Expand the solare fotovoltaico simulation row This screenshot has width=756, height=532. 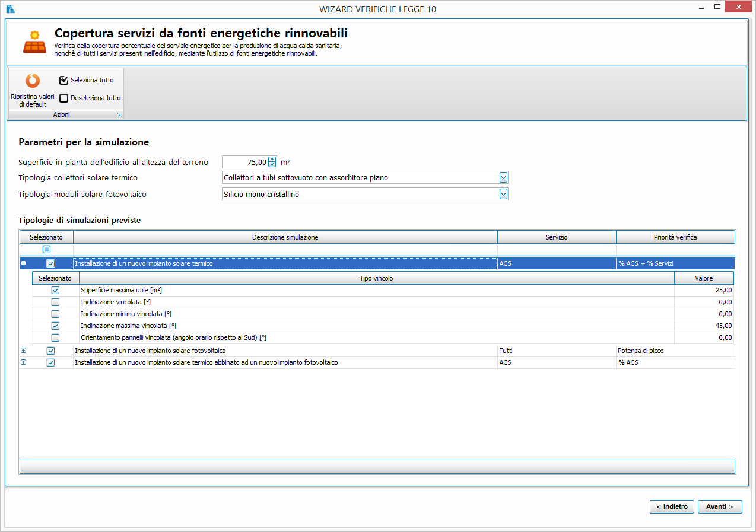[x=24, y=351]
